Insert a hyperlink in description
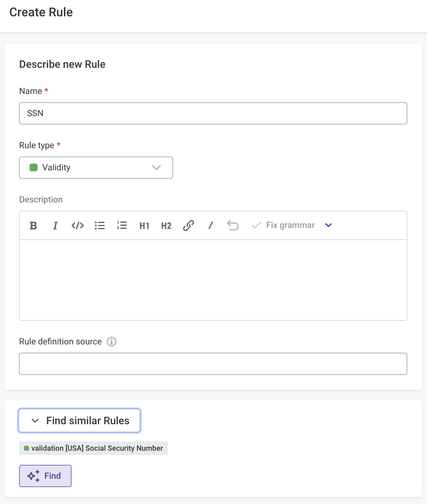427x504 pixels. coord(189,226)
